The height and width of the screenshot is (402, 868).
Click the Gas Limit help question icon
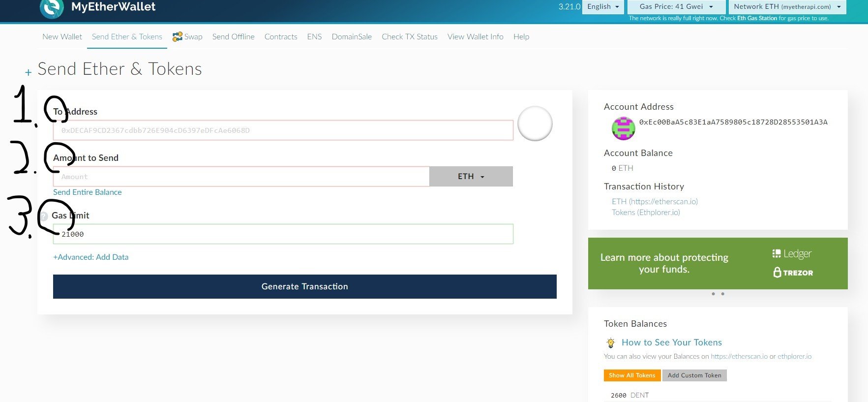44,216
